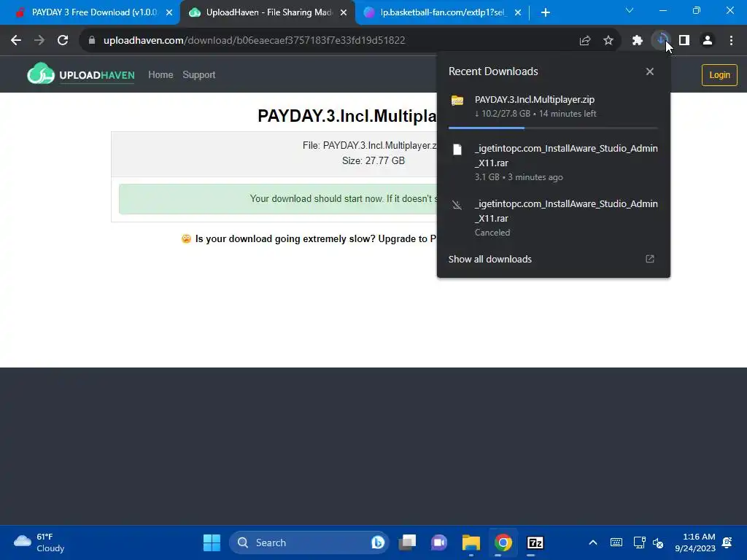Open the network tray icon
The height and width of the screenshot is (560, 747).
639,542
